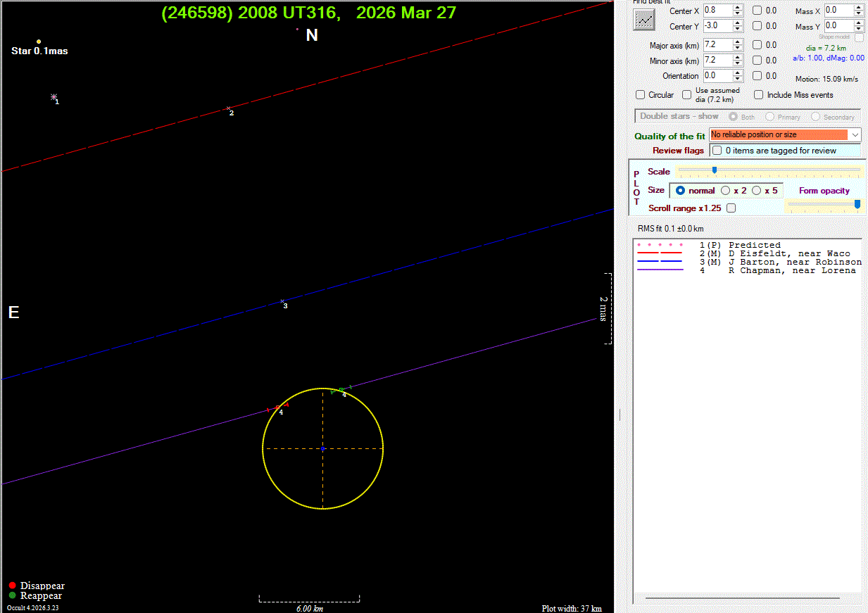Enable Scroll range x1.25 checkbox
The height and width of the screenshot is (613, 868).
point(731,208)
